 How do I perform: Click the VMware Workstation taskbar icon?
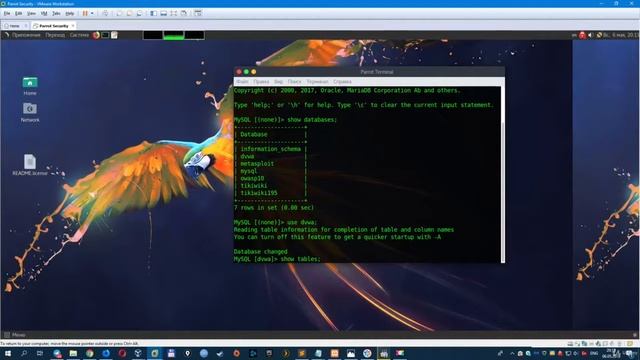coord(155,353)
